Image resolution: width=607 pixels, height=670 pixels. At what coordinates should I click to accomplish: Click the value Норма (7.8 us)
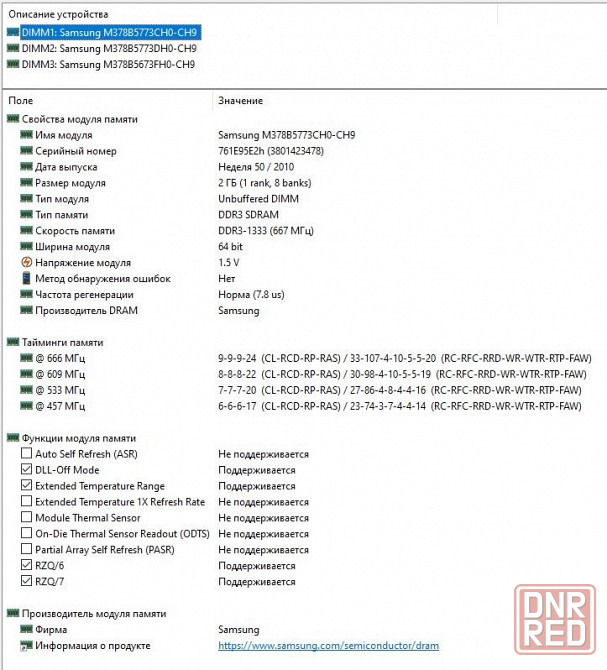pos(251,294)
